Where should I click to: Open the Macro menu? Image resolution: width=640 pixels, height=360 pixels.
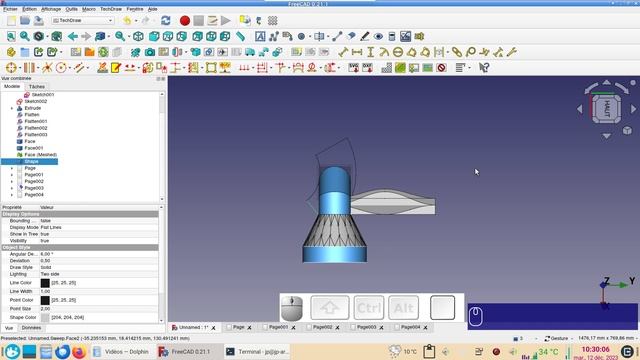click(89, 9)
